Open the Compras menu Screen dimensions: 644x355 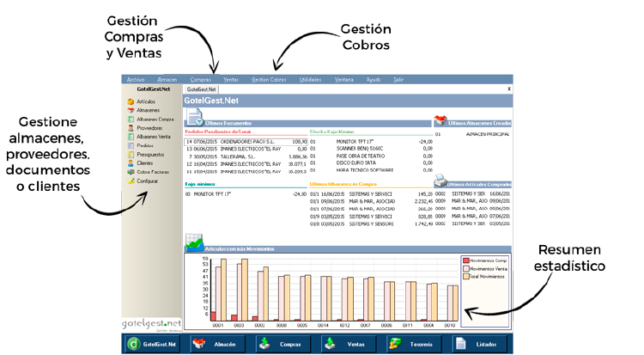(x=200, y=79)
